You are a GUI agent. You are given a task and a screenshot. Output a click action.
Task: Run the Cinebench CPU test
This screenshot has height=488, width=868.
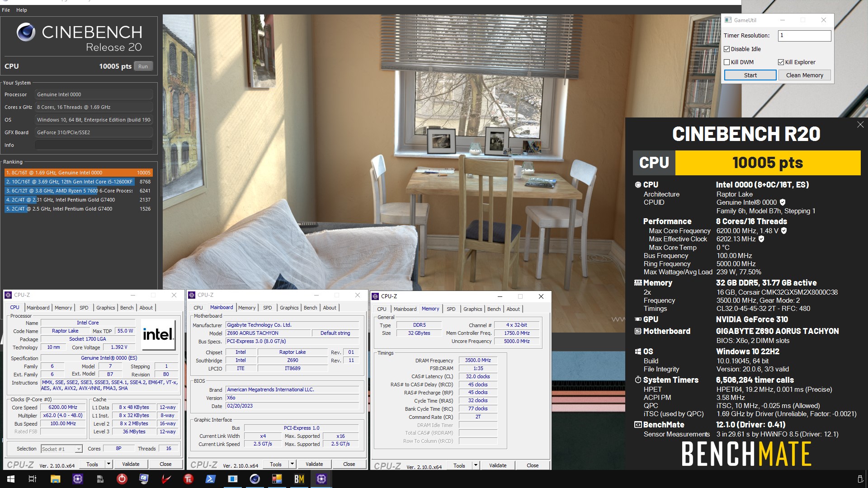tap(143, 66)
